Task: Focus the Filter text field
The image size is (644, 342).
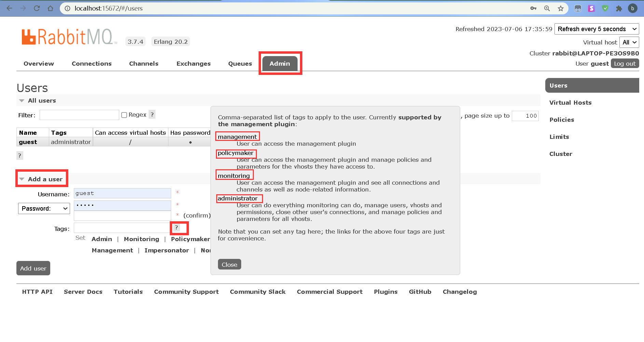Action: pyautogui.click(x=79, y=115)
